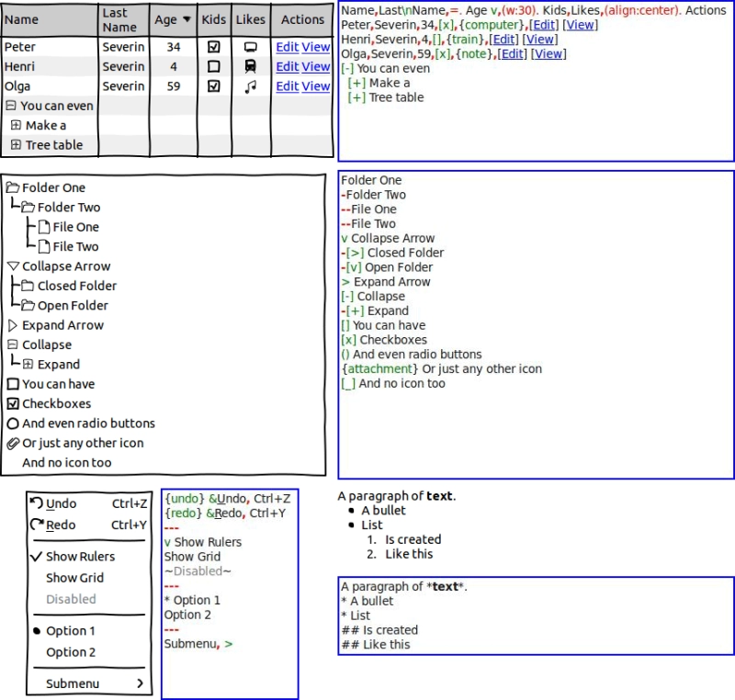Image resolution: width=735 pixels, height=700 pixels.
Task: Click the File One document icon
Action: click(44, 227)
